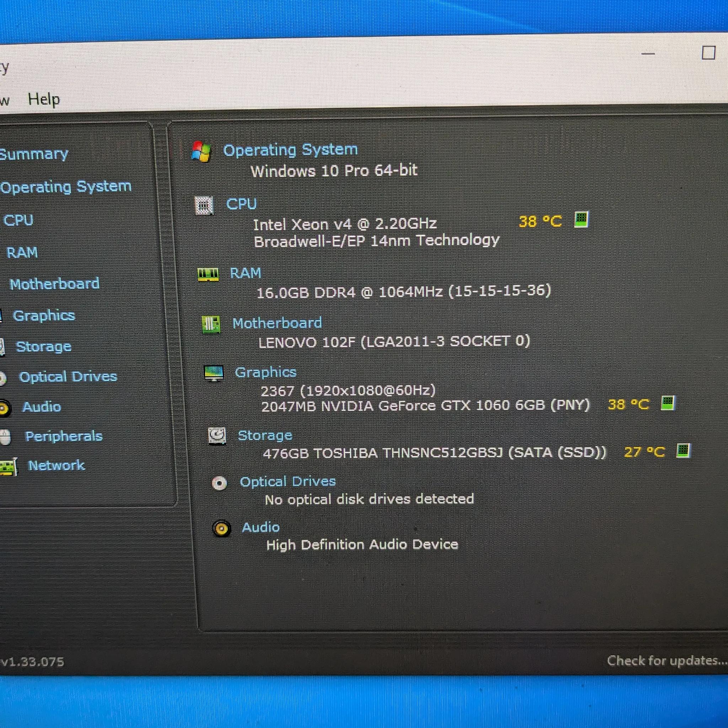Click the RAM stick icon in summary
Image resolution: width=728 pixels, height=728 pixels.
208,274
